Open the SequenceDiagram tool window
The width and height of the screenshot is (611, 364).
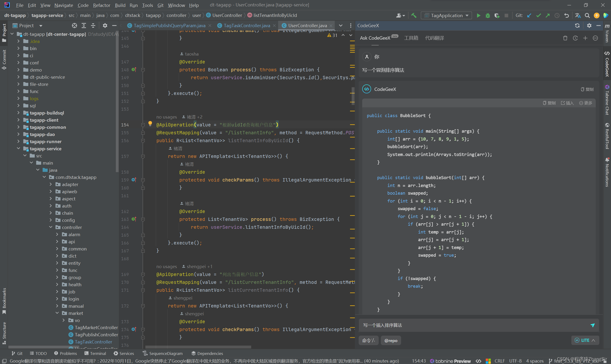[x=163, y=354]
